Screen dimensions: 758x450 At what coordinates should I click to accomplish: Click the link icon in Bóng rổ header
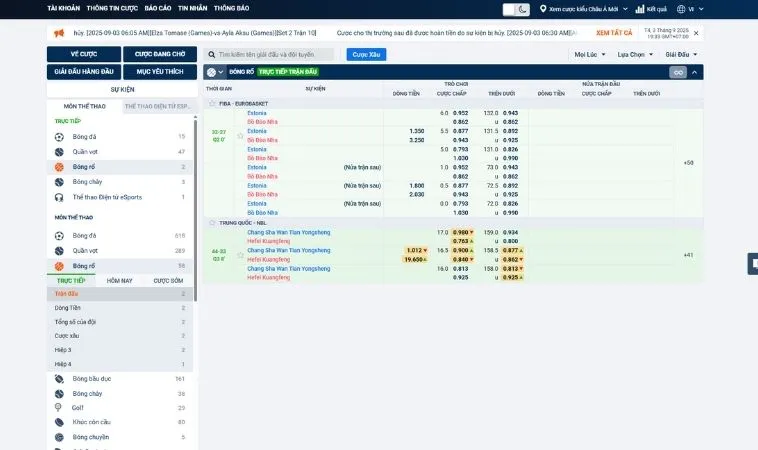tap(678, 72)
